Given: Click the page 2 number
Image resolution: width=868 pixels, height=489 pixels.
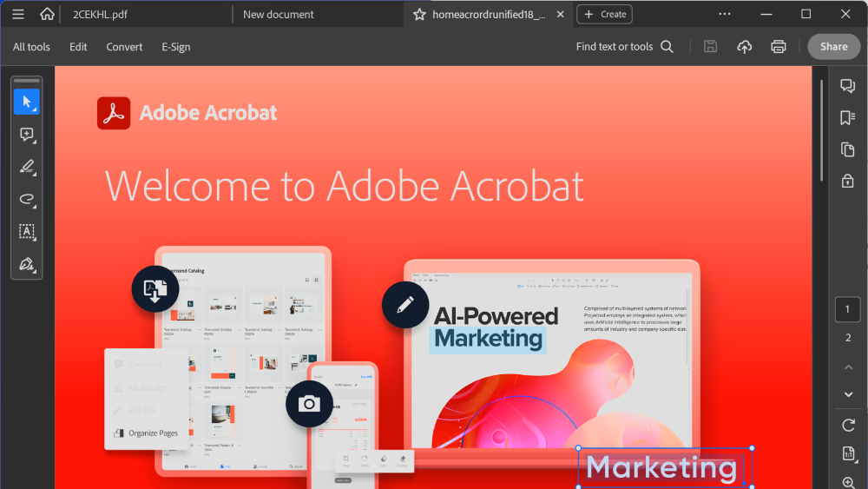Looking at the screenshot, I should tap(847, 338).
